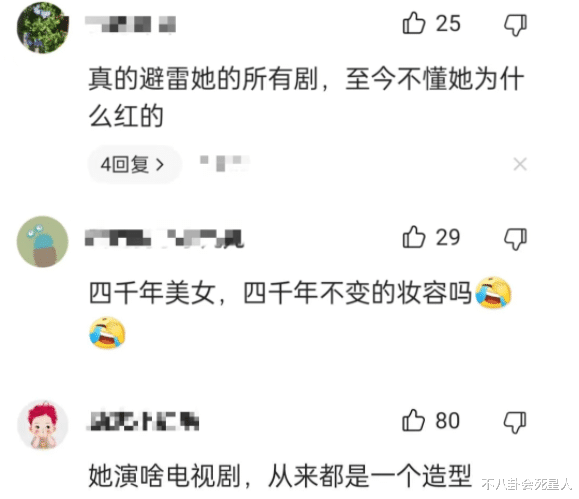Like the comment with 29 likes

pyautogui.click(x=414, y=237)
